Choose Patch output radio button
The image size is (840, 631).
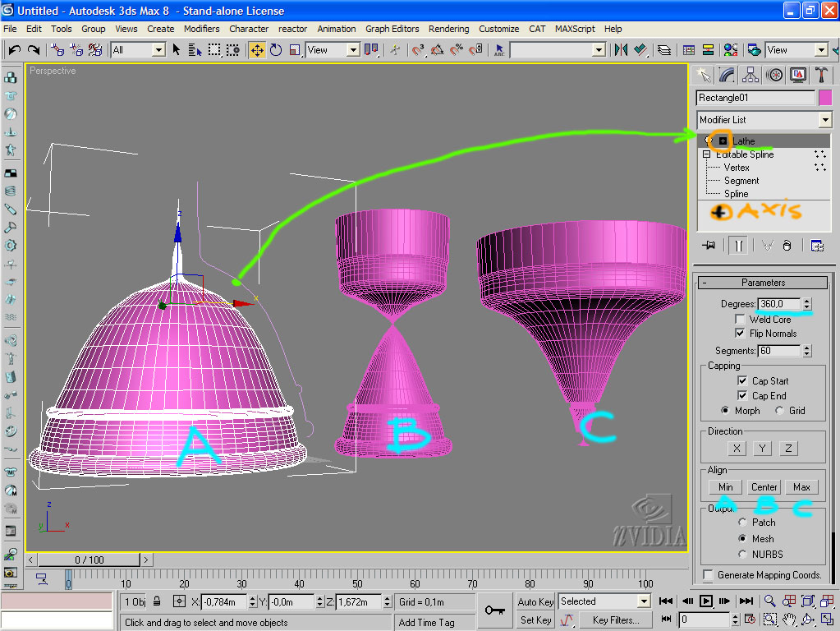point(742,523)
